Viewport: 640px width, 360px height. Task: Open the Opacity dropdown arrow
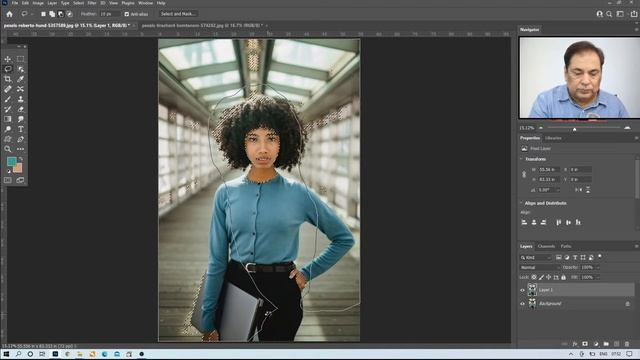[x=598, y=267]
